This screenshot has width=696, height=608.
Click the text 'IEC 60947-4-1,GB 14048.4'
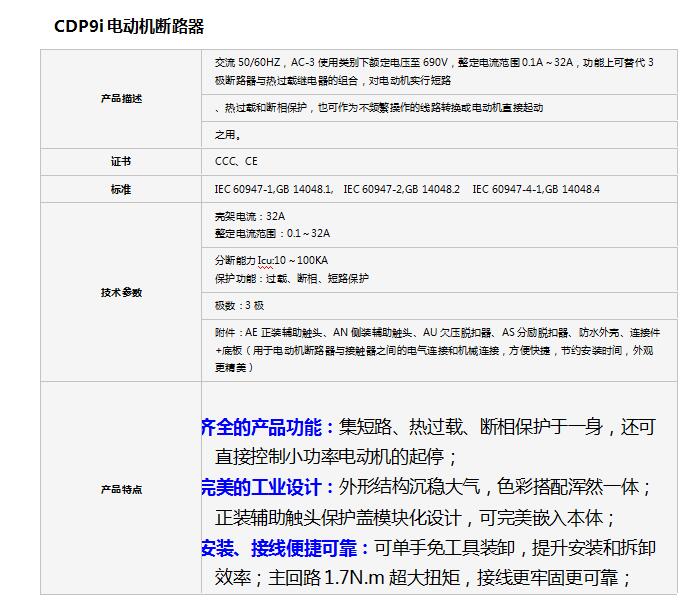pyautogui.click(x=536, y=189)
